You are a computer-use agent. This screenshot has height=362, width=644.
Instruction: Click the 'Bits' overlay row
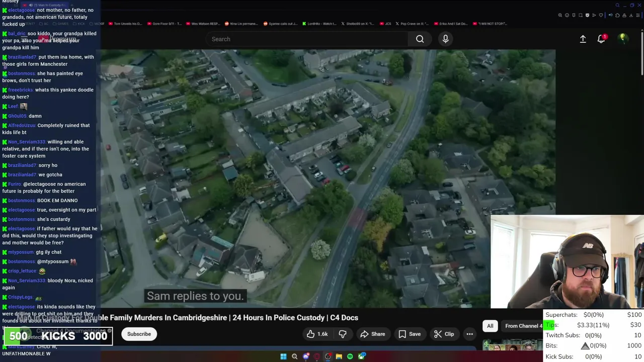[593, 346]
